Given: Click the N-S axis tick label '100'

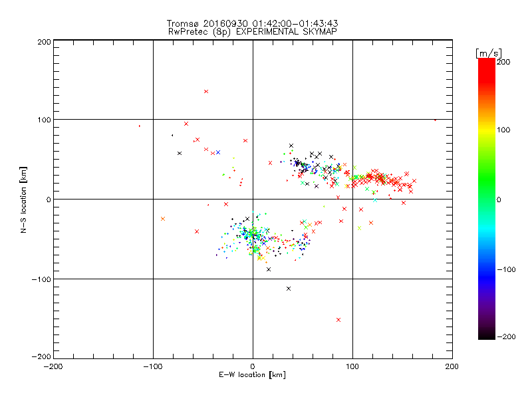Looking at the screenshot, I should 44,120.
